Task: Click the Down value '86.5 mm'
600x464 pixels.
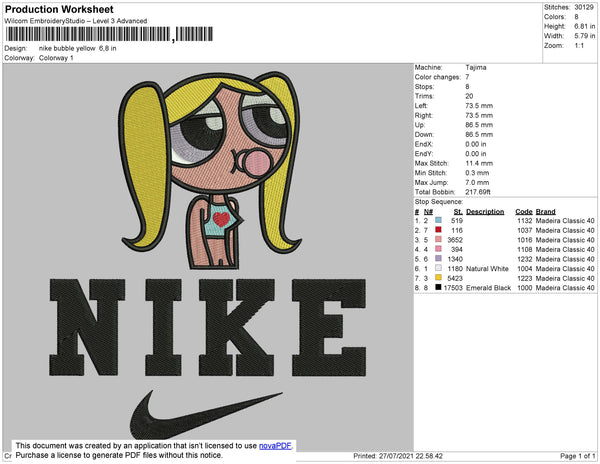Action: tap(479, 135)
